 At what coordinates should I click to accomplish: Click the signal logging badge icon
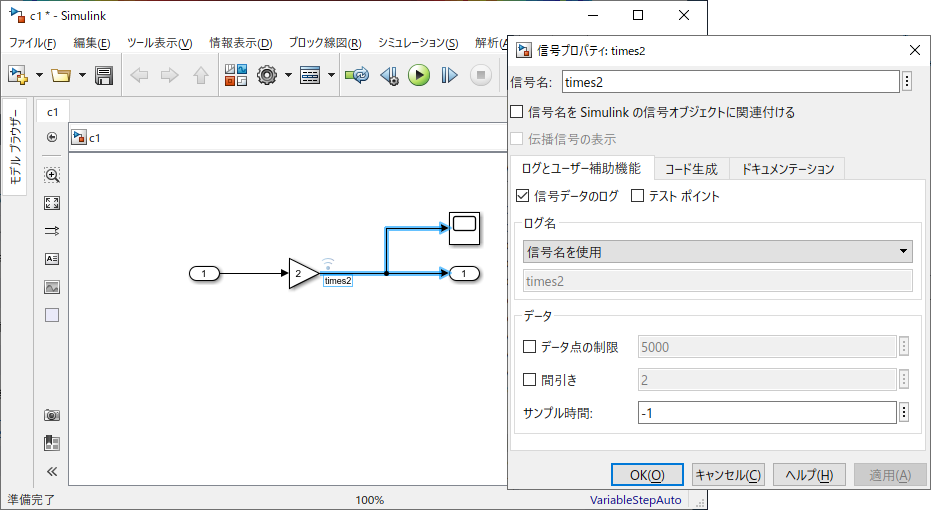coord(328,264)
